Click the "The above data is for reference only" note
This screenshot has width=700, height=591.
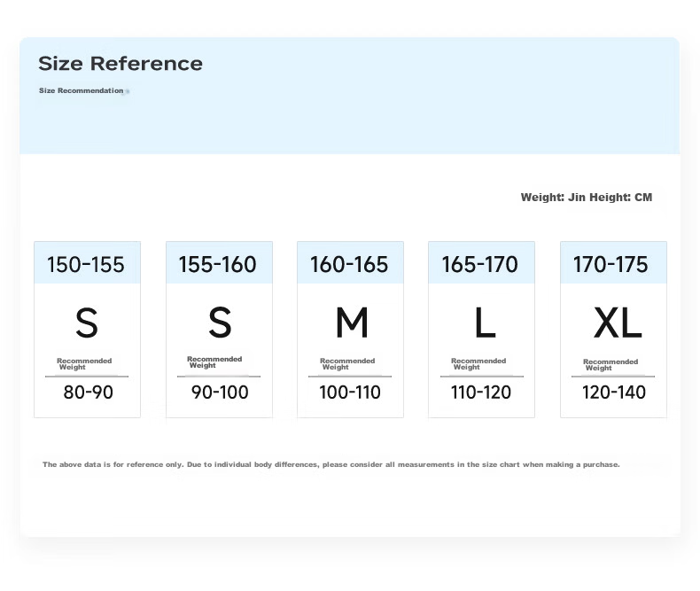click(331, 464)
